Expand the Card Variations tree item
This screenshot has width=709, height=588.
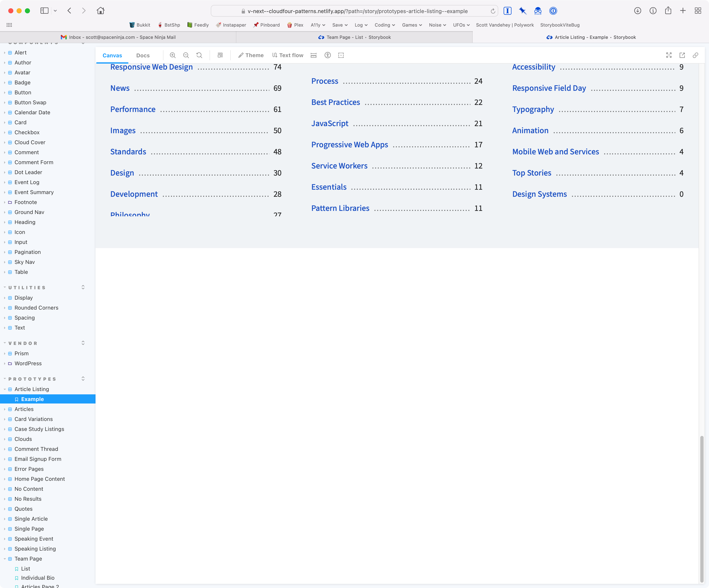tap(33, 419)
